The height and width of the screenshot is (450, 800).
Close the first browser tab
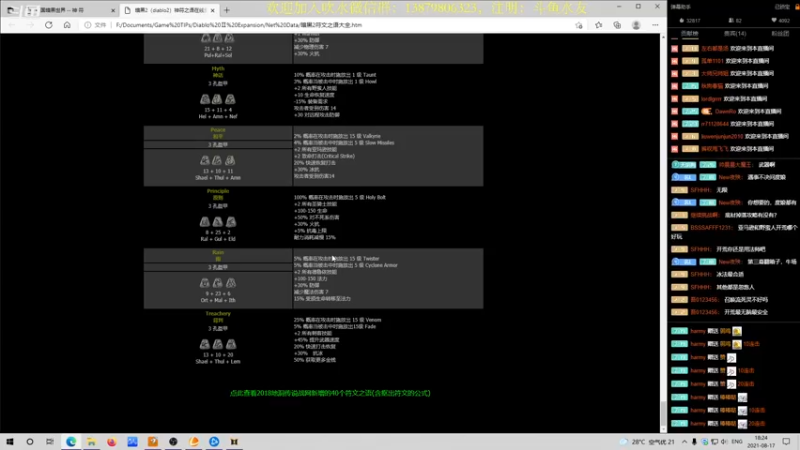pos(113,10)
